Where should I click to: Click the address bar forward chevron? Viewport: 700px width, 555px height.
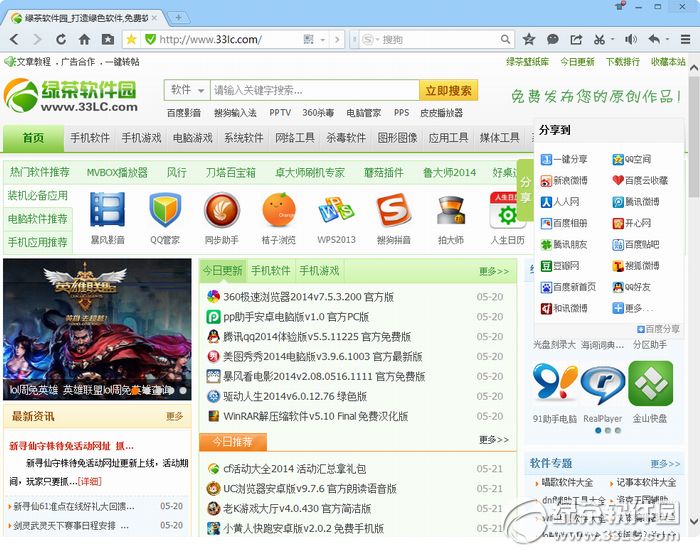(337, 40)
